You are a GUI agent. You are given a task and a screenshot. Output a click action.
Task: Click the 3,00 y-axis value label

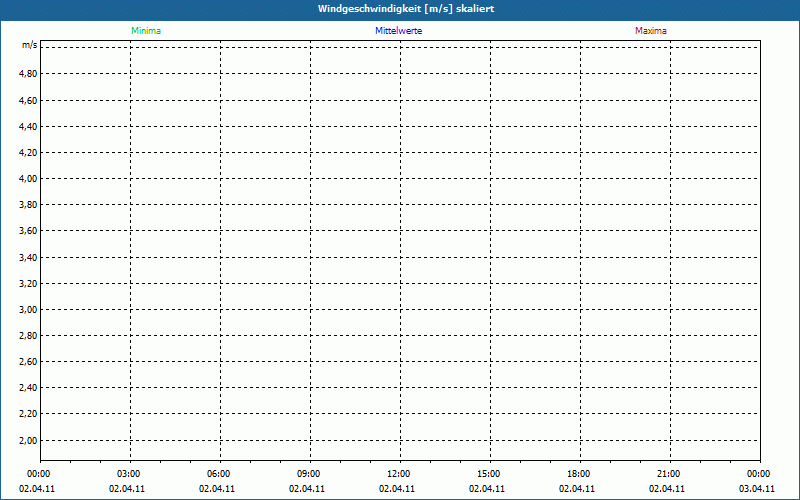click(x=28, y=310)
